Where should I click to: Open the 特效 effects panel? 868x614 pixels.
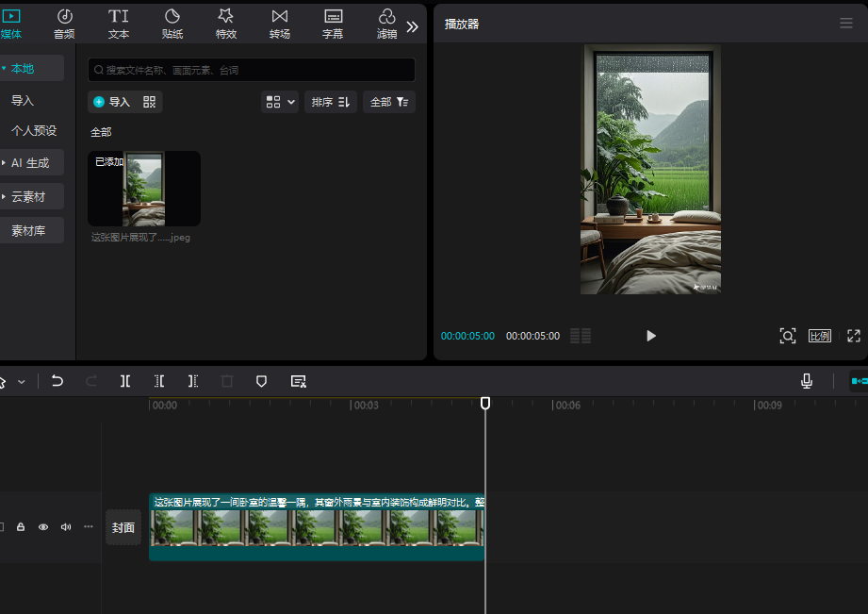225,23
